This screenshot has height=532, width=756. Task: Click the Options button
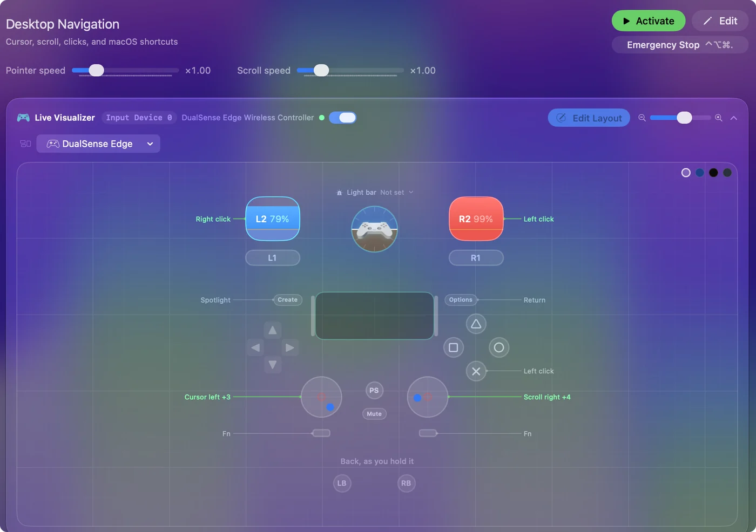461,299
